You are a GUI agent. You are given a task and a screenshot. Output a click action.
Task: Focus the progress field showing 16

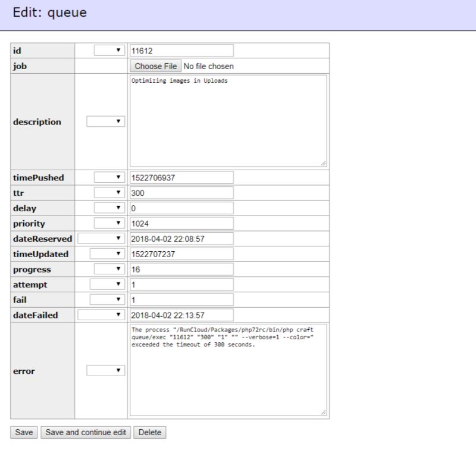click(182, 269)
